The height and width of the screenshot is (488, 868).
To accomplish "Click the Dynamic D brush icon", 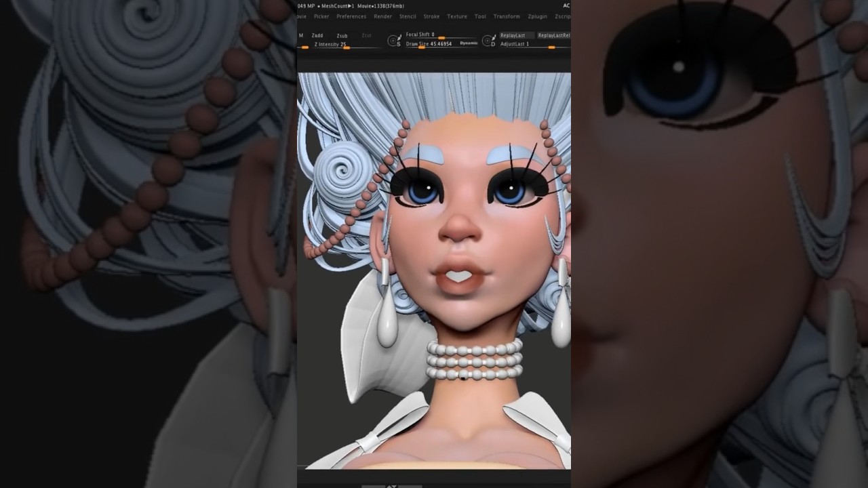I will coord(488,41).
